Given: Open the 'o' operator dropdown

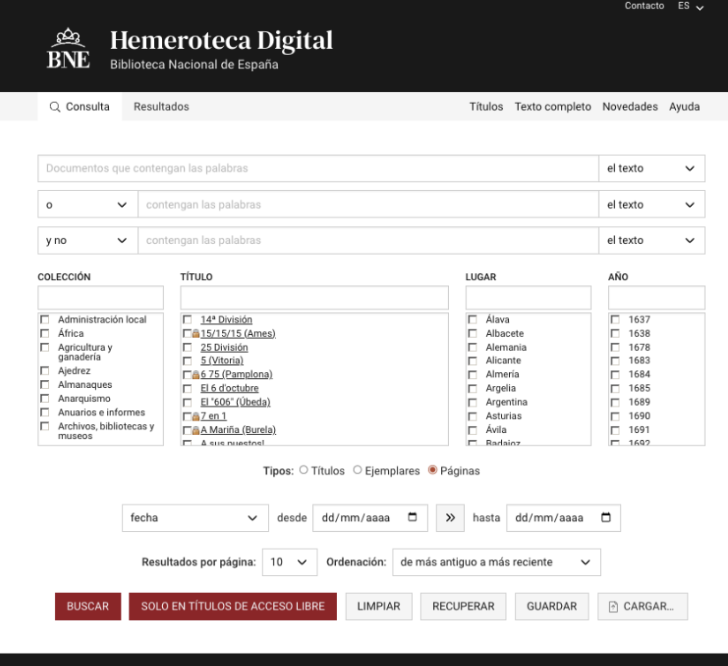Looking at the screenshot, I should pyautogui.click(x=88, y=204).
